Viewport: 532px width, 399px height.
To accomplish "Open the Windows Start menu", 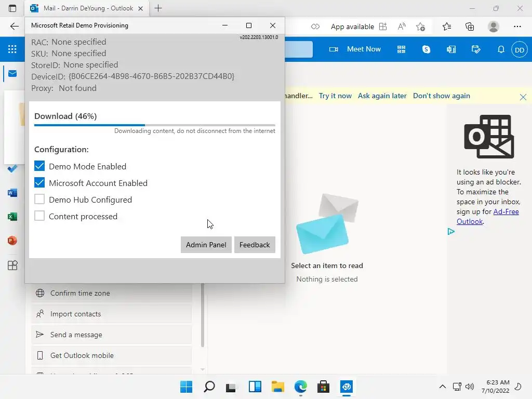I will tap(186, 387).
